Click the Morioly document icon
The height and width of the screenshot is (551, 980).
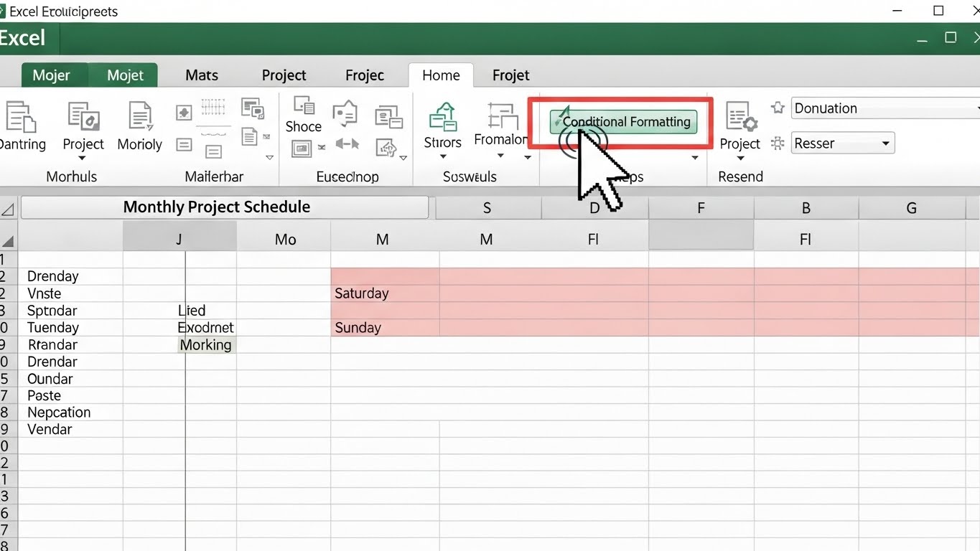(139, 117)
